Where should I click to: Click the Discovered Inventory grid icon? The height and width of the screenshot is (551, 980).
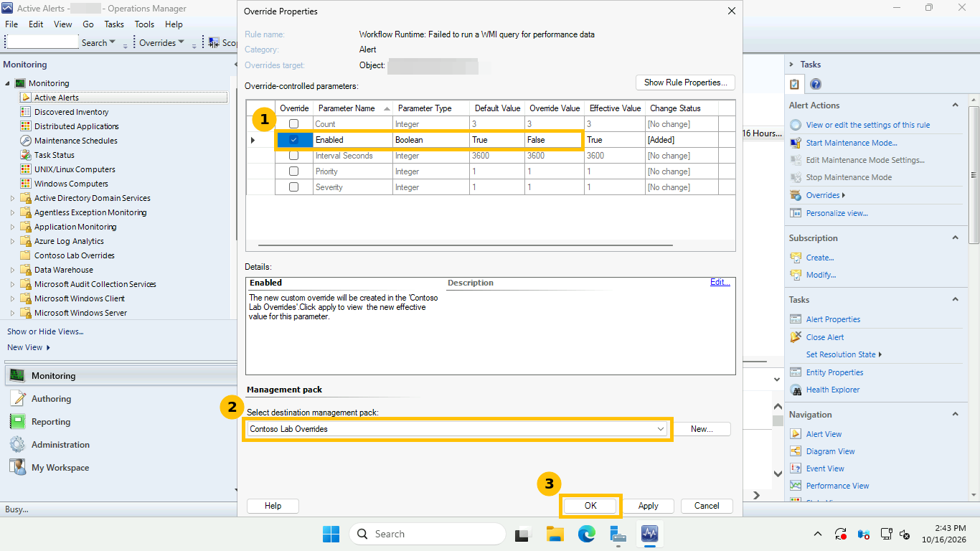click(26, 112)
